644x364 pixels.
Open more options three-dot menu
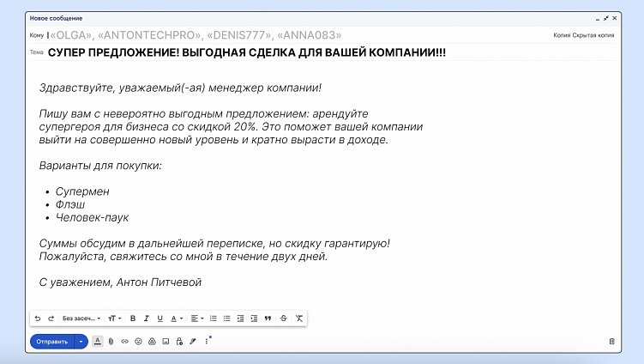tap(207, 342)
